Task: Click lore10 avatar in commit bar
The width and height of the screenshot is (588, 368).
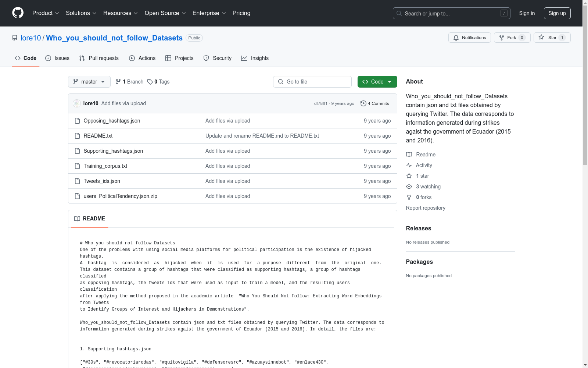Action: [x=77, y=103]
